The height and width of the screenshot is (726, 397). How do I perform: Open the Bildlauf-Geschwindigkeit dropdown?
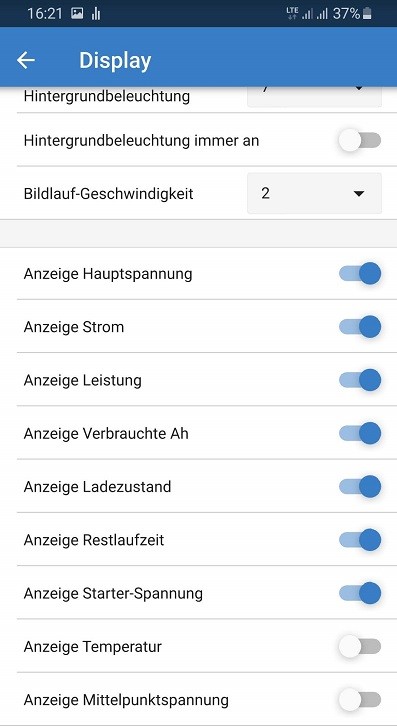click(x=315, y=194)
